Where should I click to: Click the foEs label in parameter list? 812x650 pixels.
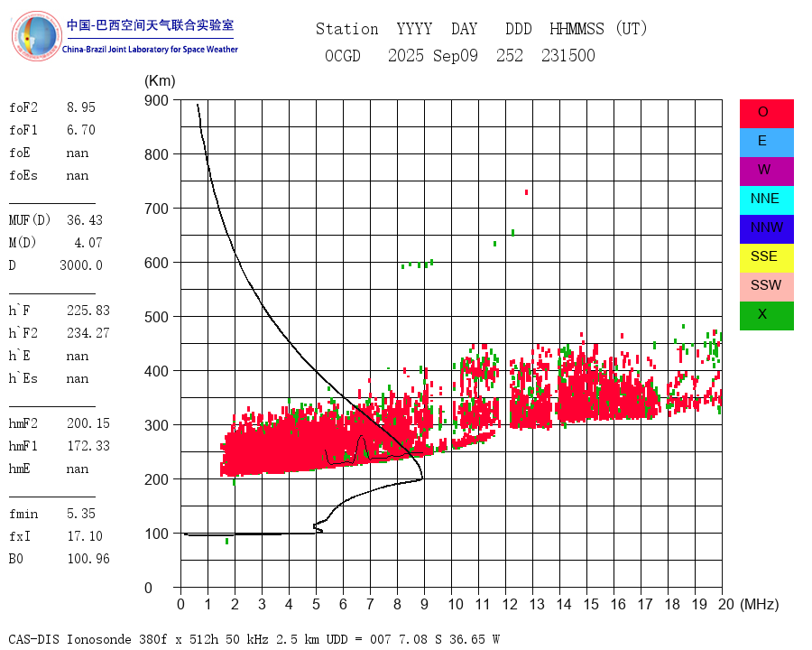23,175
